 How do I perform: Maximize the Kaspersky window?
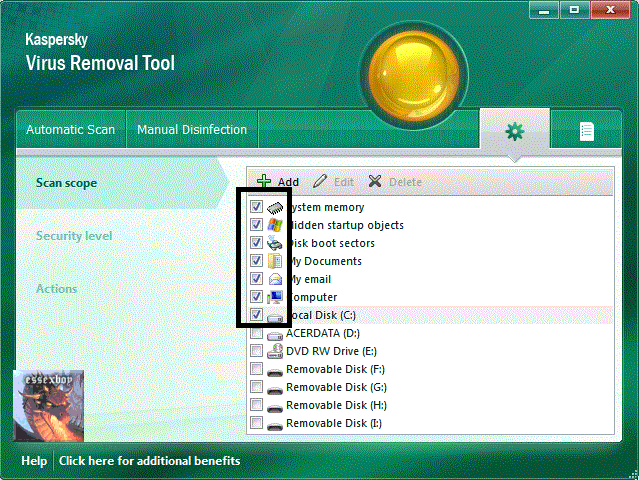click(575, 10)
